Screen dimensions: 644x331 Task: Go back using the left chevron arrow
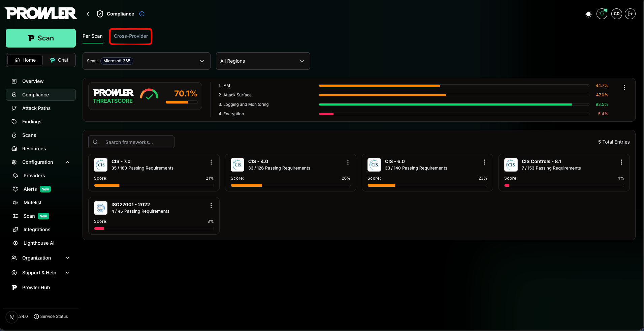(x=88, y=14)
